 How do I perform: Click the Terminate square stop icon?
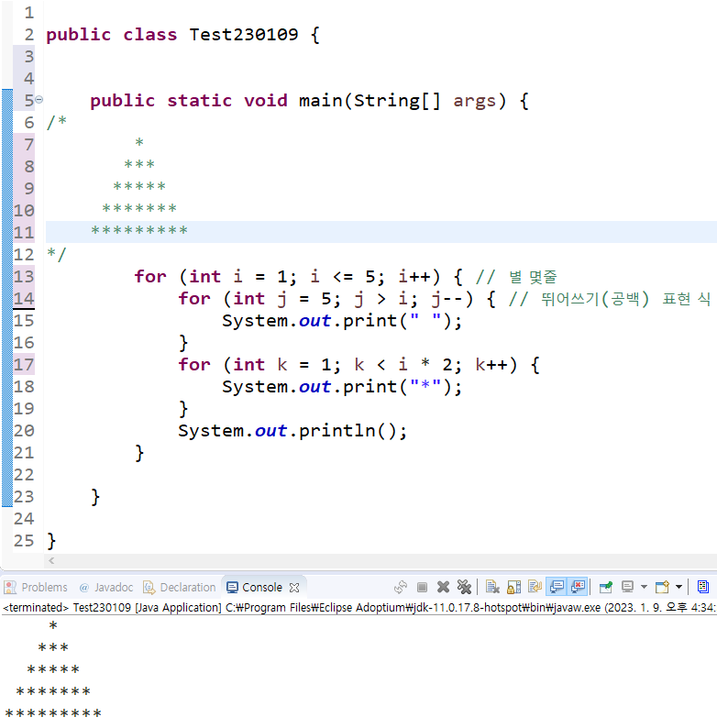pyautogui.click(x=422, y=588)
